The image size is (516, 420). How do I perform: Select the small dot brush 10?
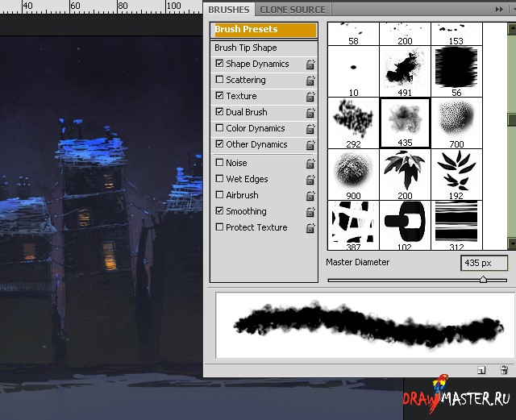coord(353,72)
